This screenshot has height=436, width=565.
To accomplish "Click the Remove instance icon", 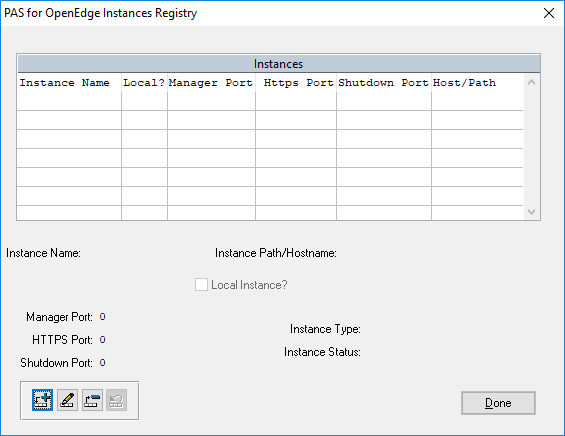I will [x=92, y=400].
